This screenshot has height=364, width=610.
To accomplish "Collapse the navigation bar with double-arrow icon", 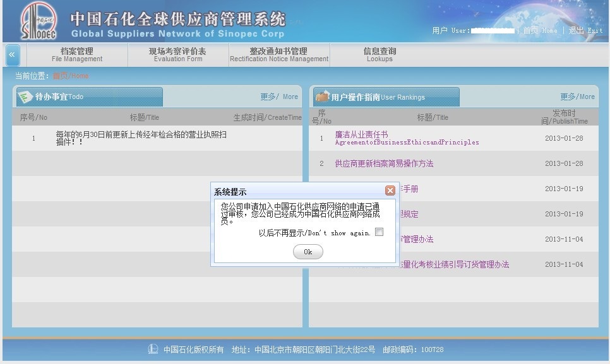I will [12, 55].
